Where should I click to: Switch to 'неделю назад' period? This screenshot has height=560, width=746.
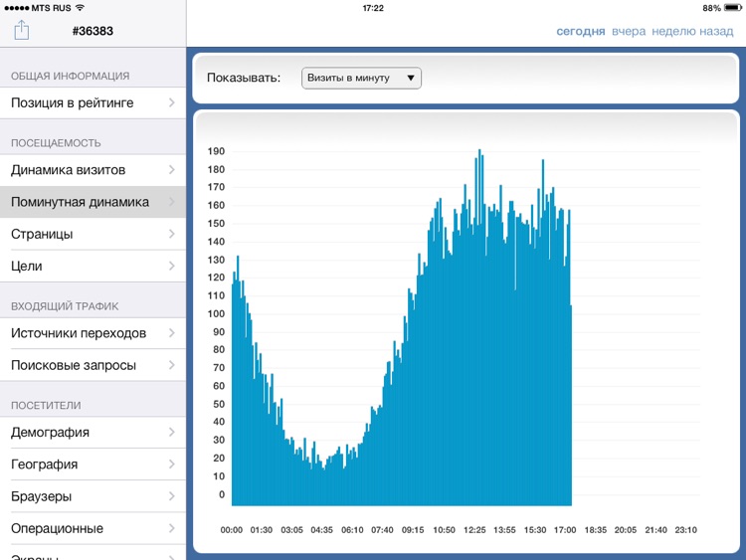coord(692,32)
